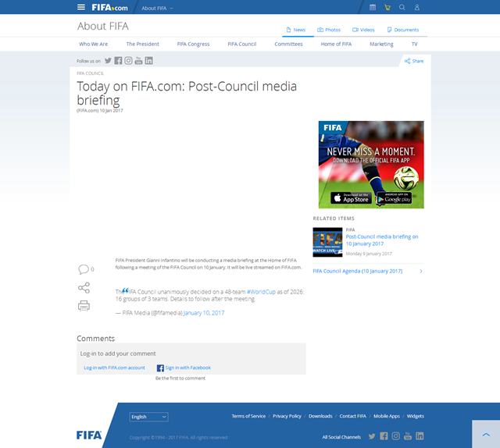Open the calendar icon in header
Viewport: 500px width, 448px height.
coord(373,7)
